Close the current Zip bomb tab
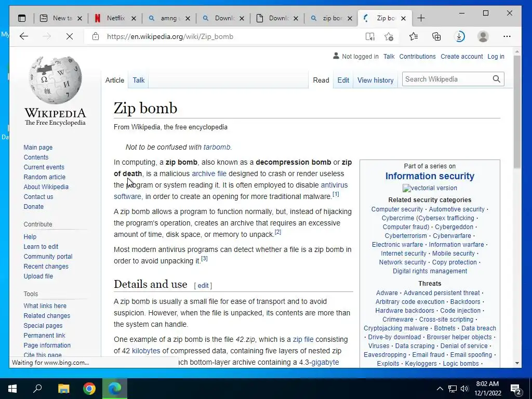532x399 pixels. [x=403, y=18]
